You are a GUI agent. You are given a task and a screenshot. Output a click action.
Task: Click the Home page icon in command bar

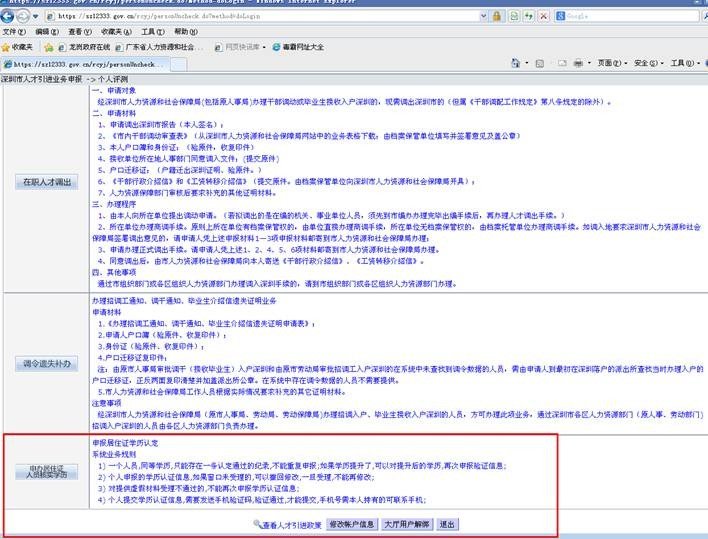515,63
